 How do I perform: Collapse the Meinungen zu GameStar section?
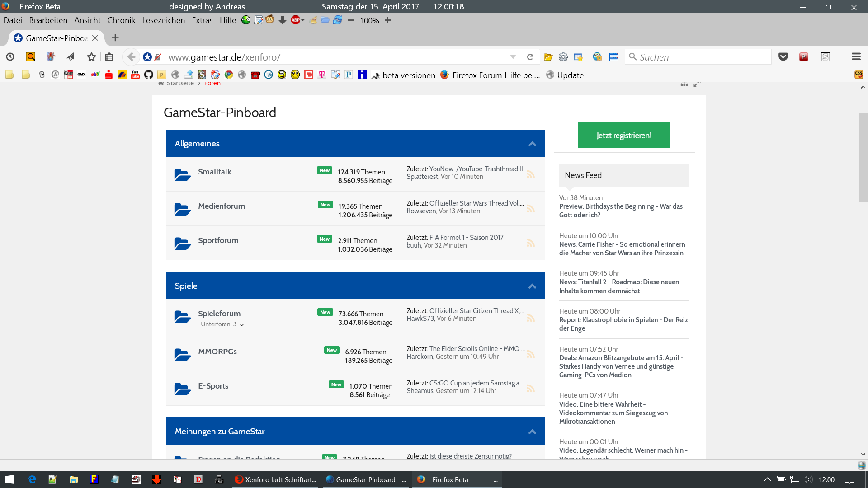click(532, 432)
